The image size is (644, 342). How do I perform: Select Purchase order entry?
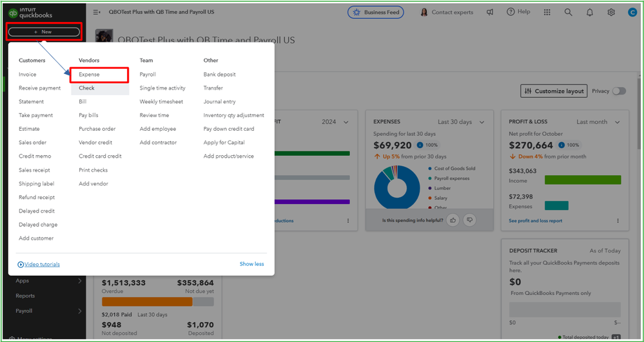(97, 129)
